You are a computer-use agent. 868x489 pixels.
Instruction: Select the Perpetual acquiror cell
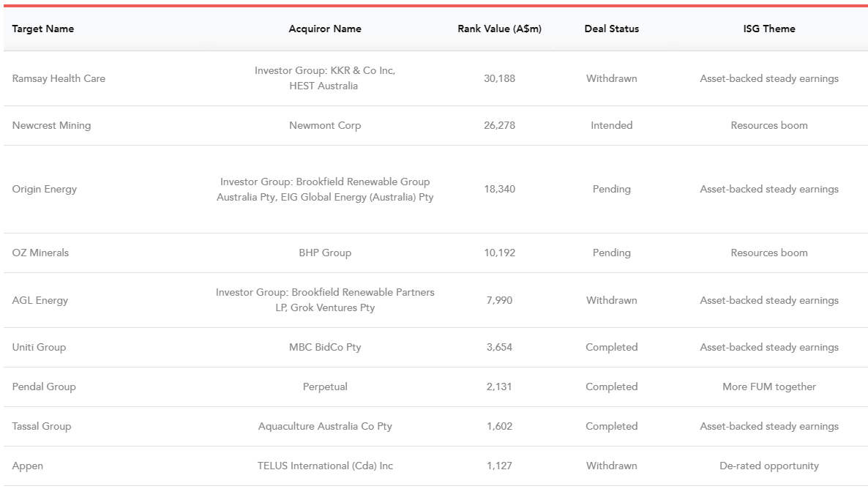point(325,387)
